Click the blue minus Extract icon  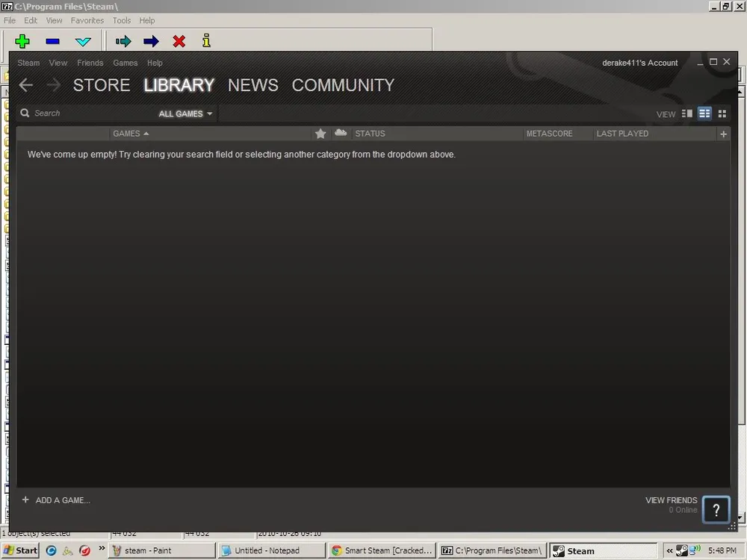52,41
